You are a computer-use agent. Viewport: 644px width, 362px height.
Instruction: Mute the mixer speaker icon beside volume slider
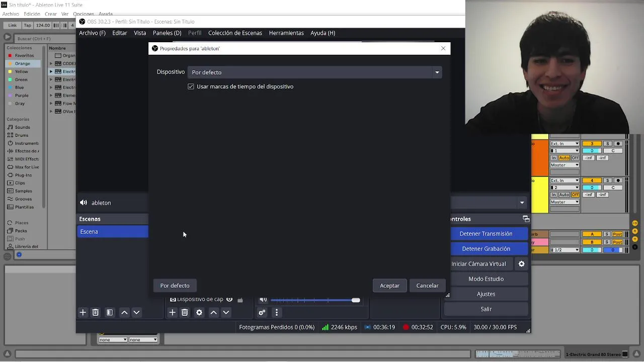click(263, 300)
